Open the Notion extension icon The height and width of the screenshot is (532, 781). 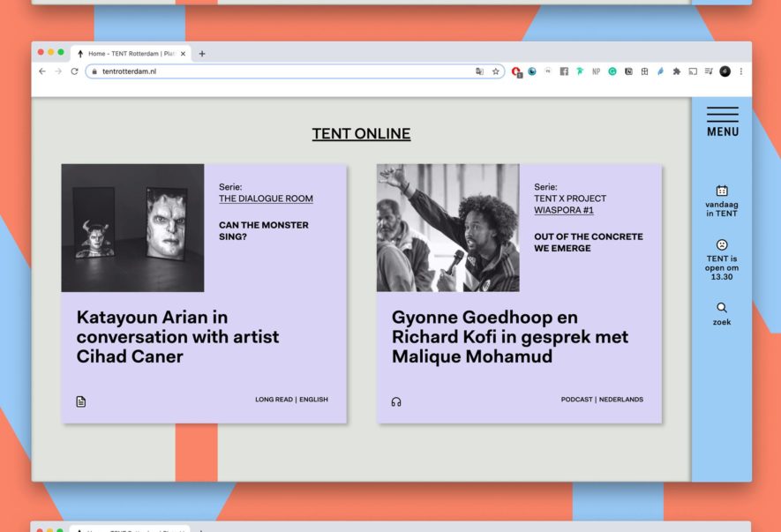pos(628,71)
